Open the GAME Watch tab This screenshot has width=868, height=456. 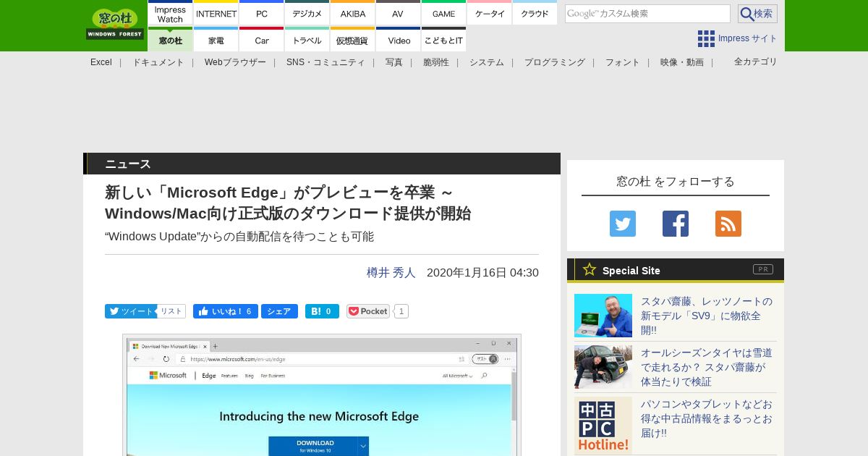[x=443, y=13]
